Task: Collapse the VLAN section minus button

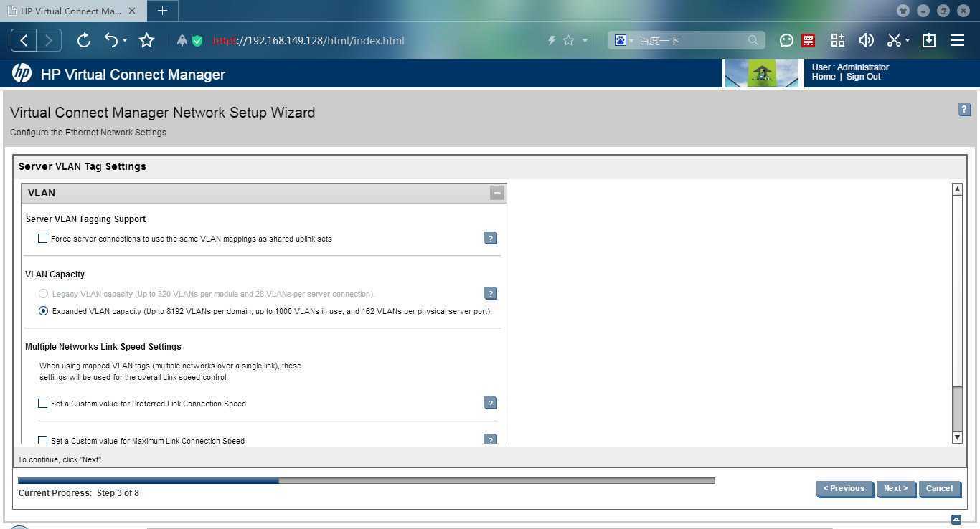Action: pos(497,193)
